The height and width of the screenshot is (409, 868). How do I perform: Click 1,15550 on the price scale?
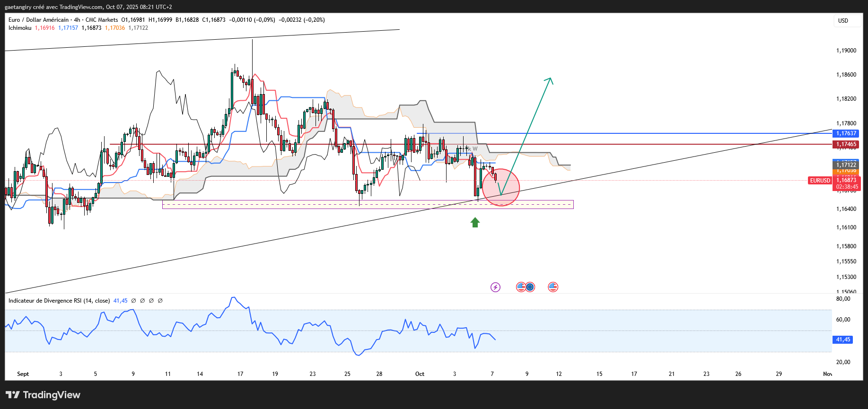point(846,261)
